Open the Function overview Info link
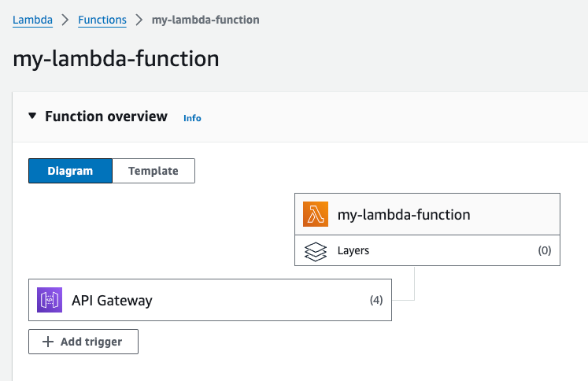Image resolution: width=588 pixels, height=381 pixels. pos(192,118)
